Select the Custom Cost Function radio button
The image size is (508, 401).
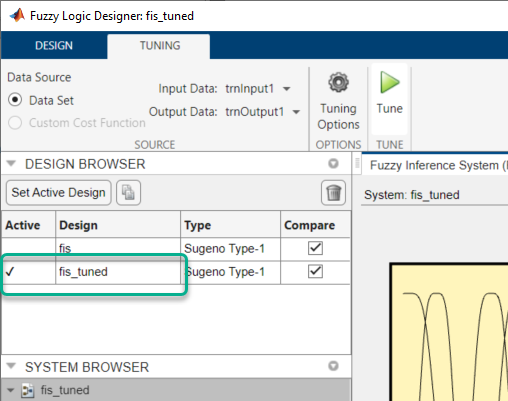click(15, 123)
